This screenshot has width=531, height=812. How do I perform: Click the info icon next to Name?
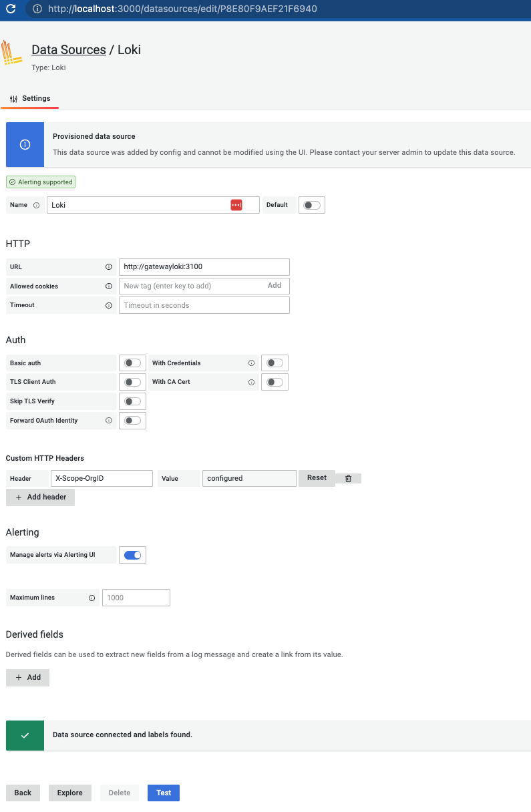(x=36, y=205)
